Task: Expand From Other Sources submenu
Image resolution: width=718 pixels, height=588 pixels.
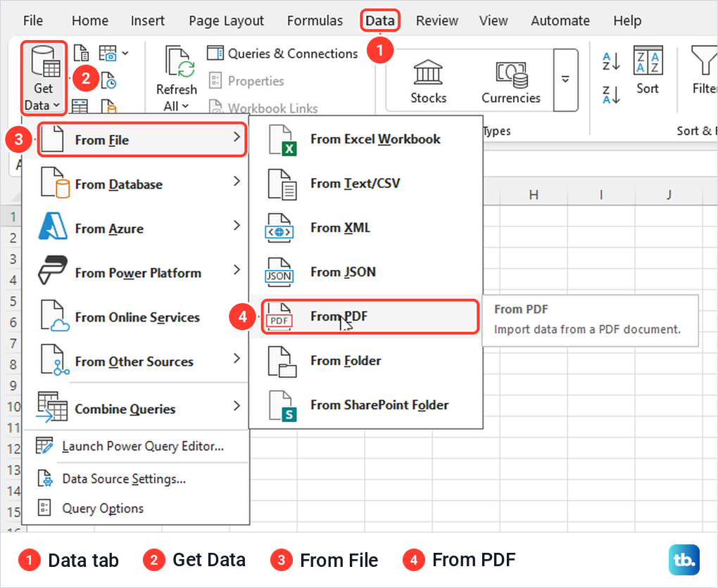Action: click(136, 361)
